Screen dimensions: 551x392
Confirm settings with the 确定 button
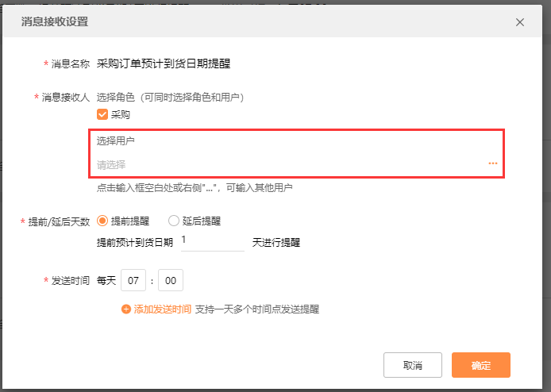click(x=480, y=365)
